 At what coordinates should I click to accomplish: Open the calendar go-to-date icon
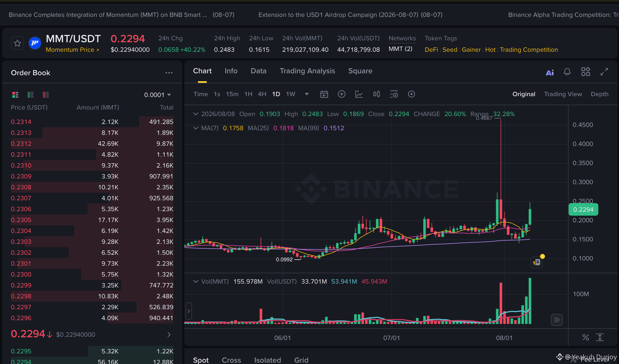324,94
